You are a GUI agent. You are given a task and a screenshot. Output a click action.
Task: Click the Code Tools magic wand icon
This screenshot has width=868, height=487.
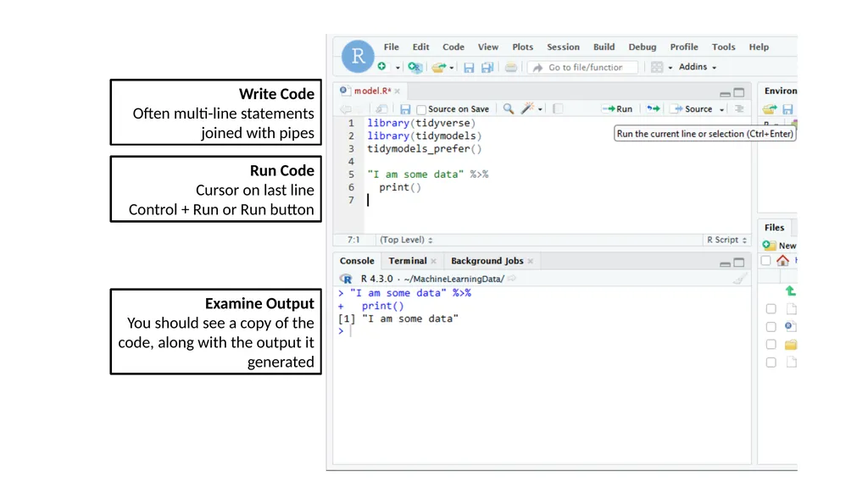(527, 108)
